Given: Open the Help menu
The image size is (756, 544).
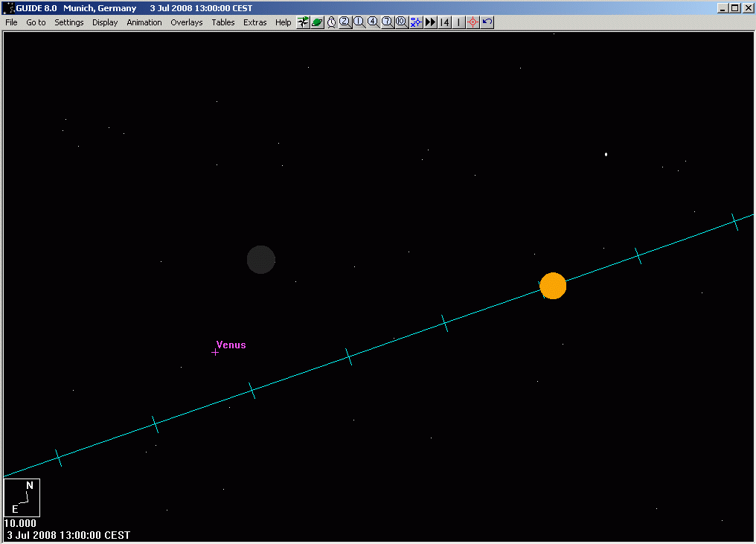Looking at the screenshot, I should 283,22.
